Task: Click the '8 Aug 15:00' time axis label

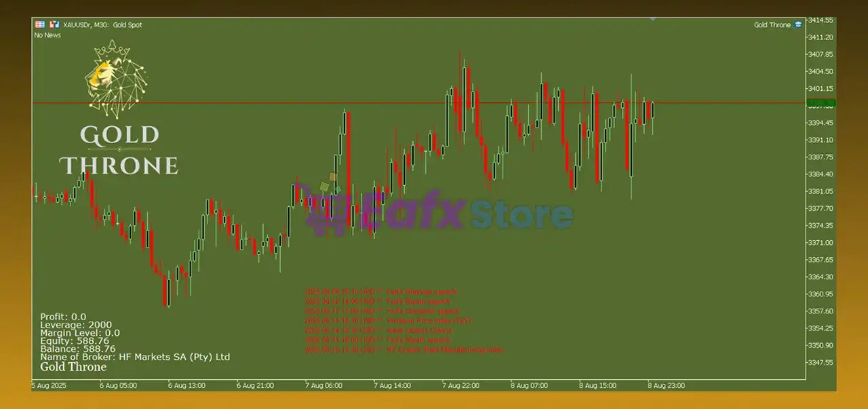Action: tap(597, 385)
